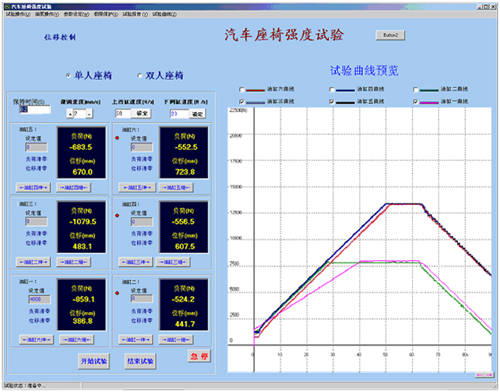Open the first menu 试验操作
Image resolution: width=500 pixels, height=392 pixels.
click(18, 14)
